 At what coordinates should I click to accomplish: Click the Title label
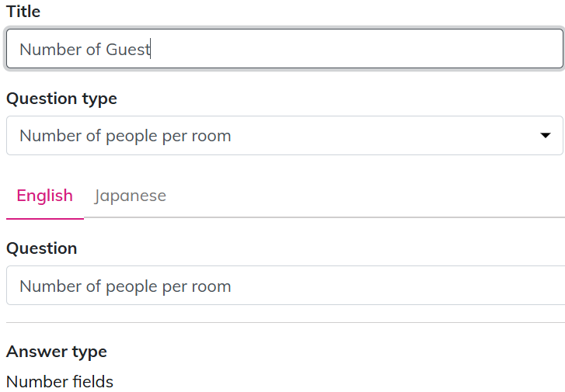click(23, 12)
